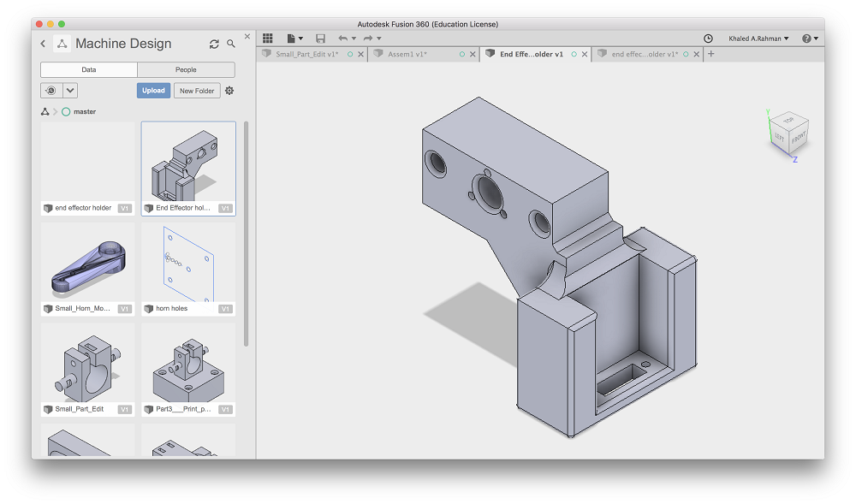Click status circle on Small_Part_Edit tab
This screenshot has width=856, height=504.
coord(350,55)
